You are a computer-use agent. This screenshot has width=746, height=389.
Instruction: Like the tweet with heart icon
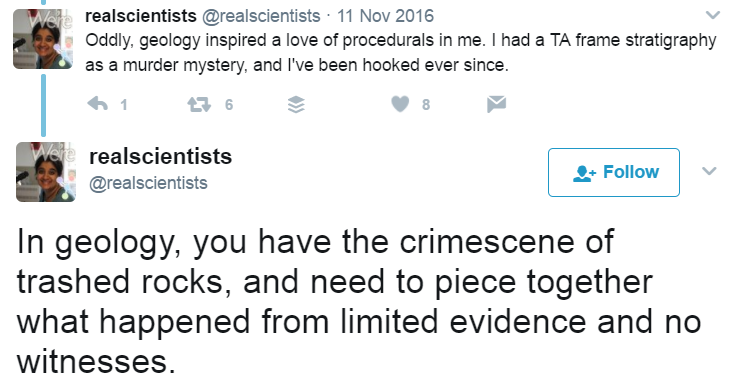(400, 104)
